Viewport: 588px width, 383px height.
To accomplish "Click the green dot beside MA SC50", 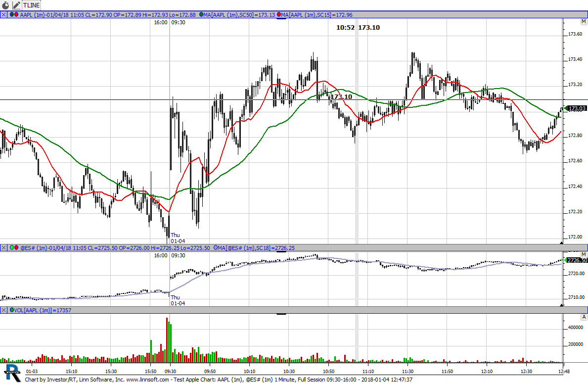I will 201,15.
